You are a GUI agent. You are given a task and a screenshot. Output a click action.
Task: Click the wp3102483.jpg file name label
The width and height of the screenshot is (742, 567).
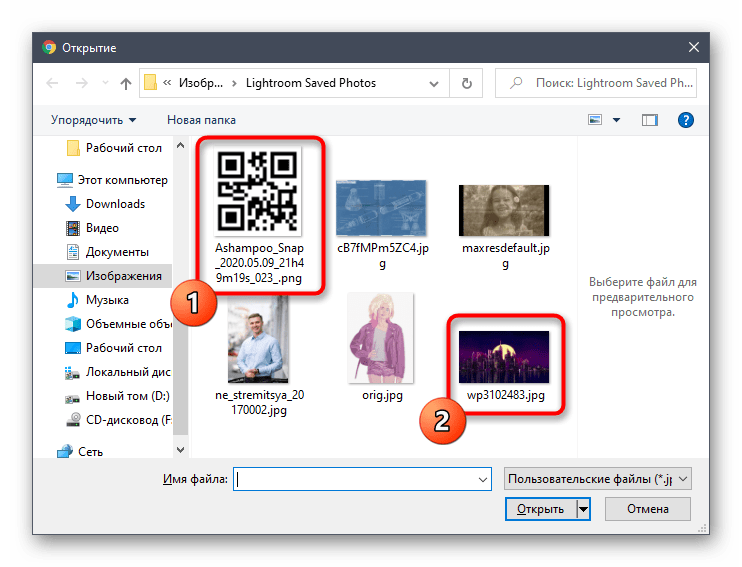[505, 395]
